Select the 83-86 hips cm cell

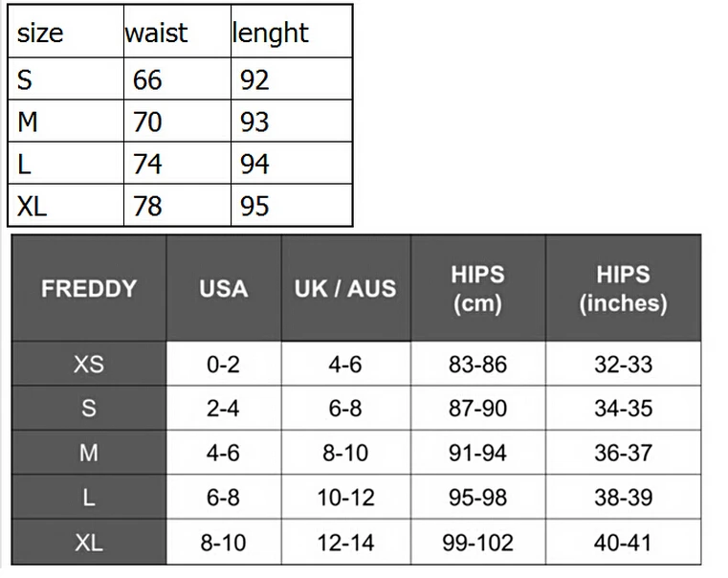click(477, 364)
